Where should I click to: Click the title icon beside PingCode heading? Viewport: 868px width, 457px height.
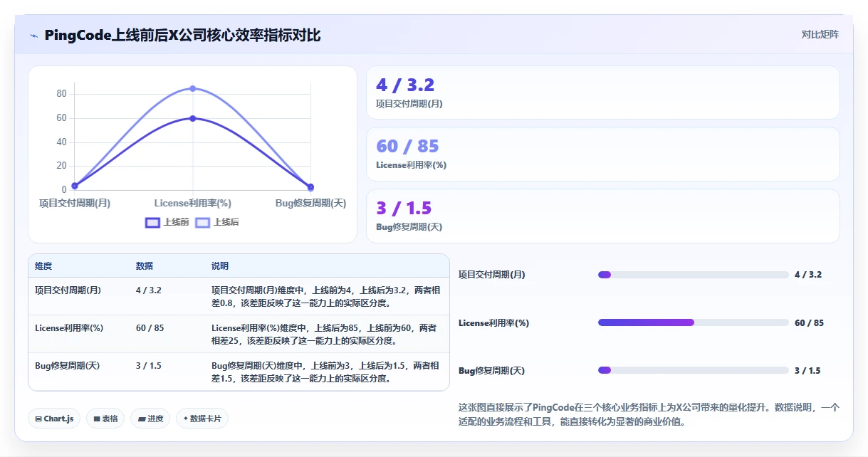[x=33, y=36]
